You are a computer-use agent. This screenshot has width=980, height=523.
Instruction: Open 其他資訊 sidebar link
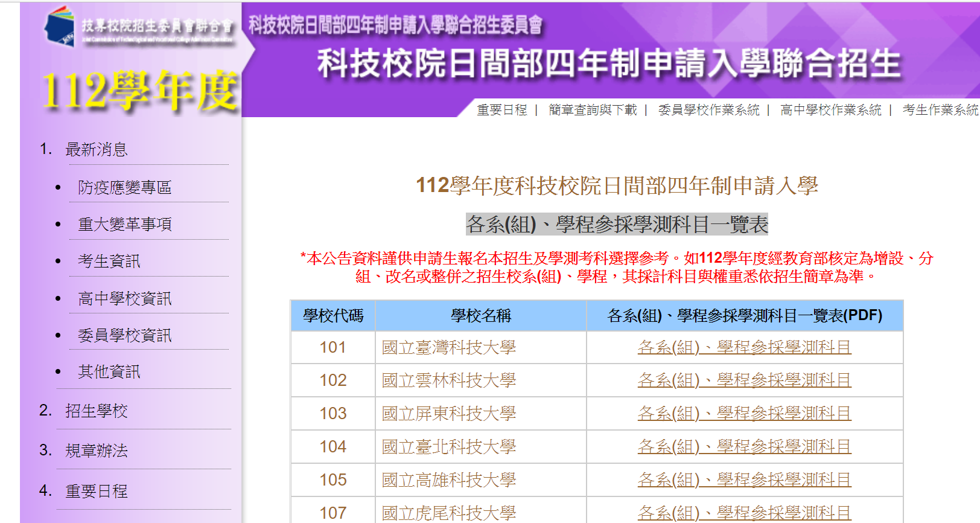click(109, 371)
